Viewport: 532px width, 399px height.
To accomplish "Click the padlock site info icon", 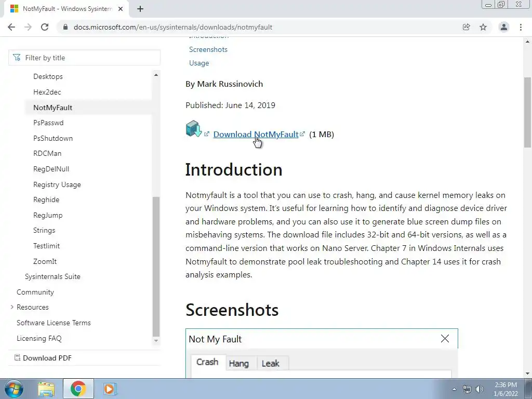I will point(65,27).
